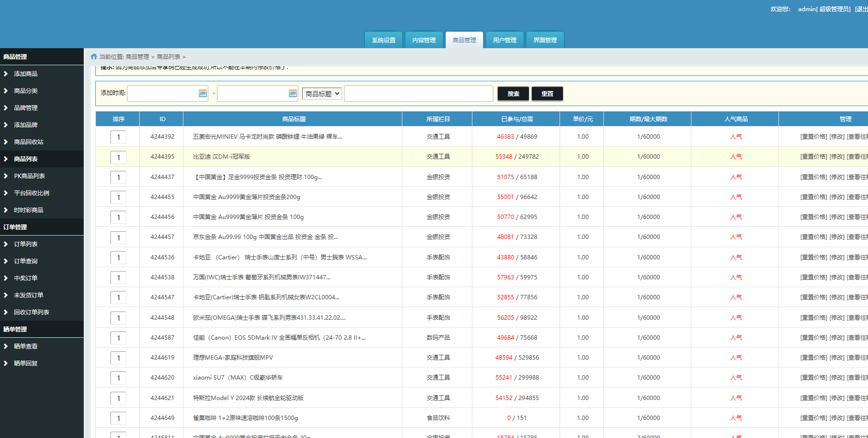Screen dimensions: 868x438
Task: Click the arrow icon beside 晒单查看
Action: click(6, 347)
